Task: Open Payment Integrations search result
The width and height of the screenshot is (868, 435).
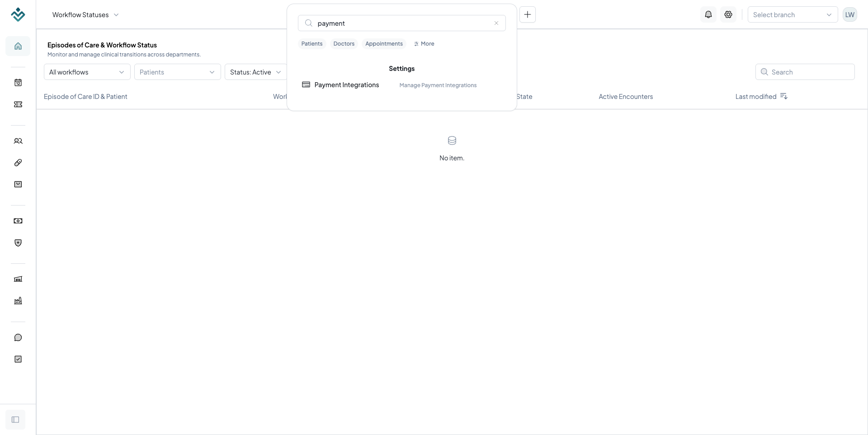Action: [x=401, y=85]
